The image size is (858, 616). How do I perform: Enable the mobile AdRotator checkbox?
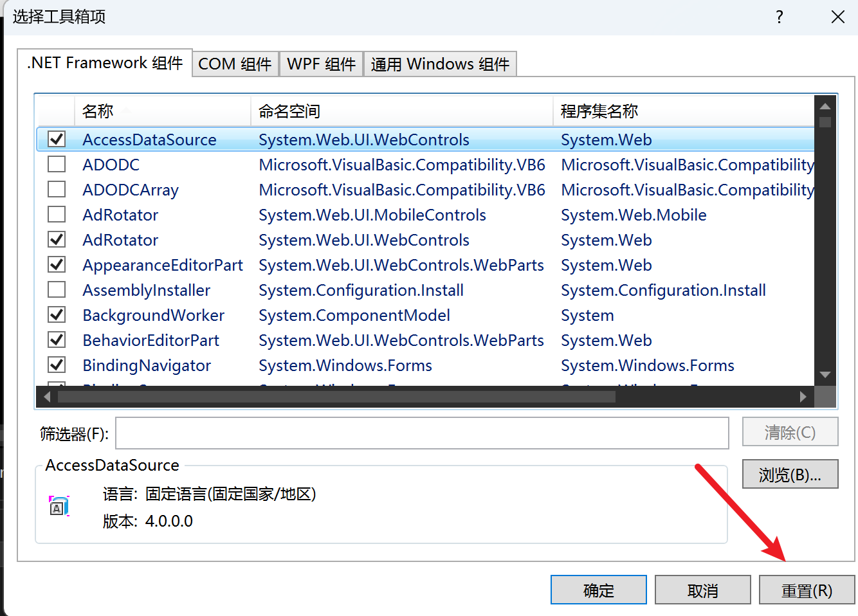click(57, 214)
